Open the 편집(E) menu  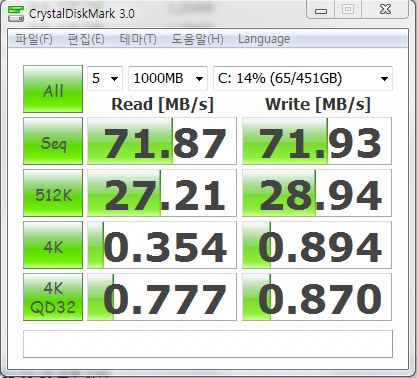[x=86, y=39]
